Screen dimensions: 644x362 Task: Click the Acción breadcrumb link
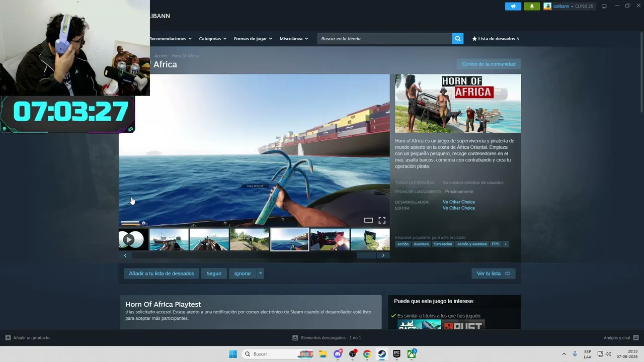pyautogui.click(x=160, y=56)
